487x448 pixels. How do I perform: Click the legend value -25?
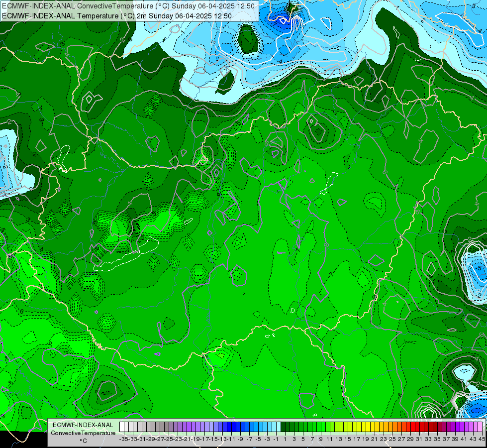(169, 439)
